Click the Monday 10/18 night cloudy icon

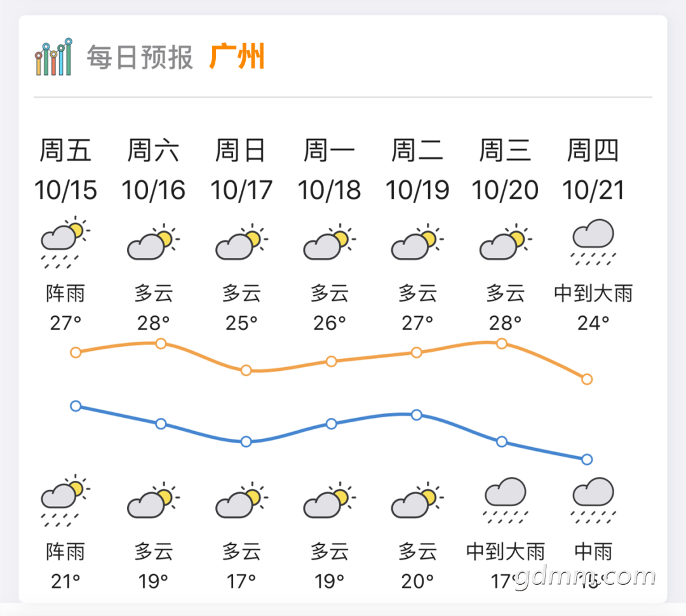pos(330,500)
